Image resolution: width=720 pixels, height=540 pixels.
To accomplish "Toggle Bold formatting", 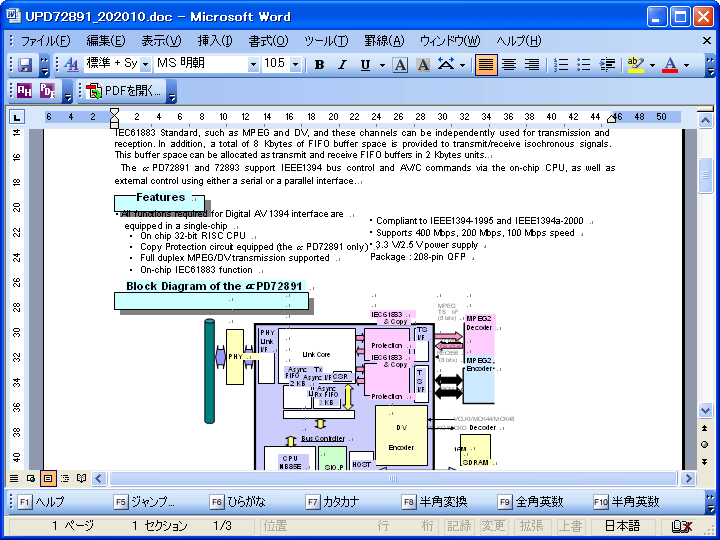I will coord(319,65).
